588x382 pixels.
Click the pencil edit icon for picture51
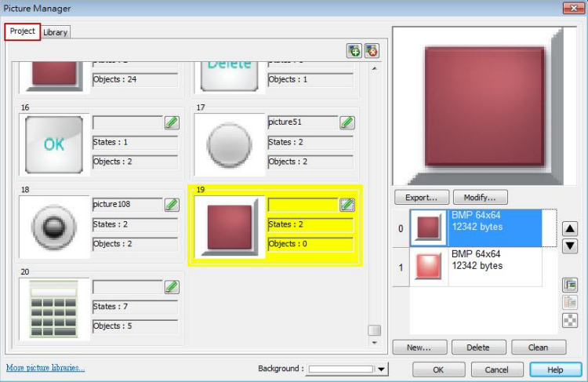347,122
